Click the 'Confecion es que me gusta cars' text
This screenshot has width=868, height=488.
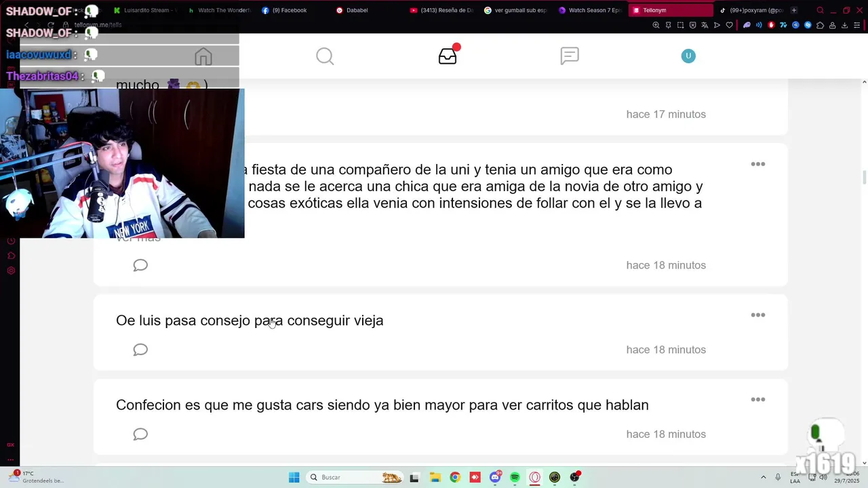pyautogui.click(x=382, y=405)
